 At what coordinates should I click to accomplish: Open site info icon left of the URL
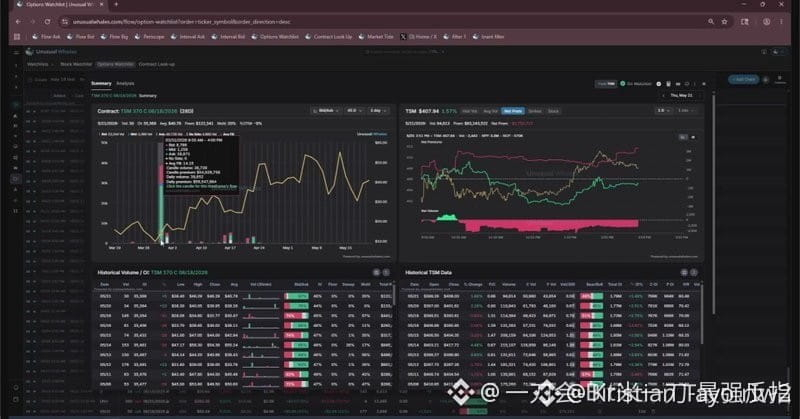coord(64,21)
